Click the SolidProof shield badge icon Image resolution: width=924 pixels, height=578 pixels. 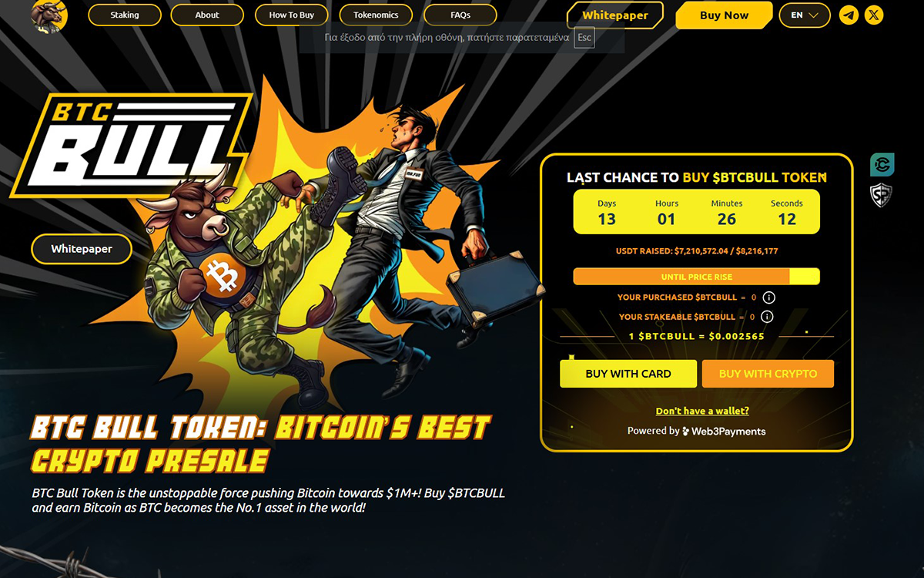point(882,195)
